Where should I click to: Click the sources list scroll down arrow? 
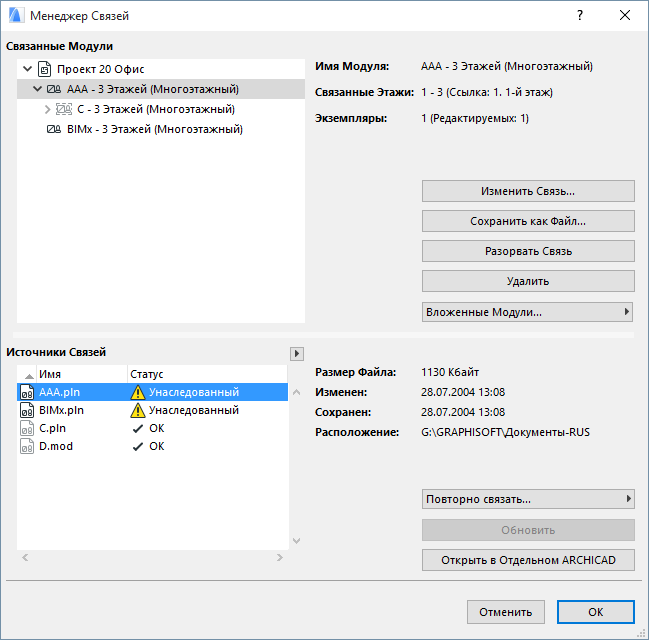coord(296,541)
